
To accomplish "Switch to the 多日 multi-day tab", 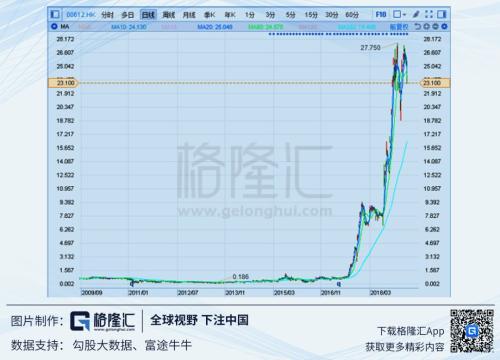I will point(128,15).
